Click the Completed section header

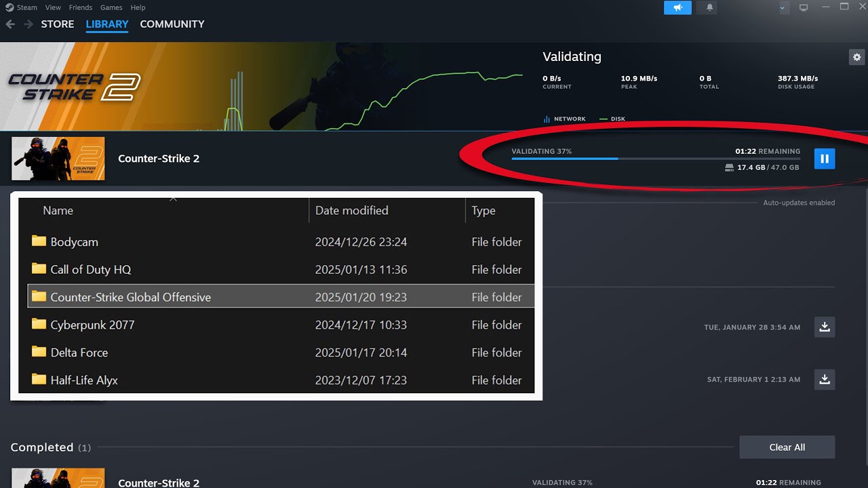(51, 447)
